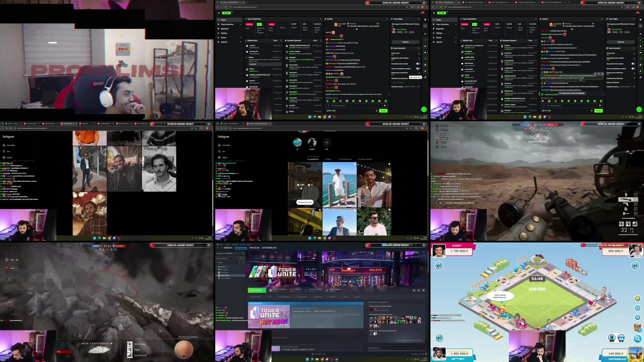Image resolution: width=644 pixels, height=362 pixels.
Task: Click profile avatar in top-center Kick dashboard
Action: click(422, 13)
